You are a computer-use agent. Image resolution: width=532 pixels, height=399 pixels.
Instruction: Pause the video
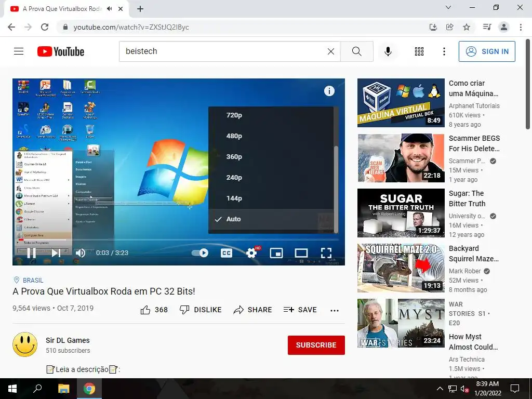31,253
